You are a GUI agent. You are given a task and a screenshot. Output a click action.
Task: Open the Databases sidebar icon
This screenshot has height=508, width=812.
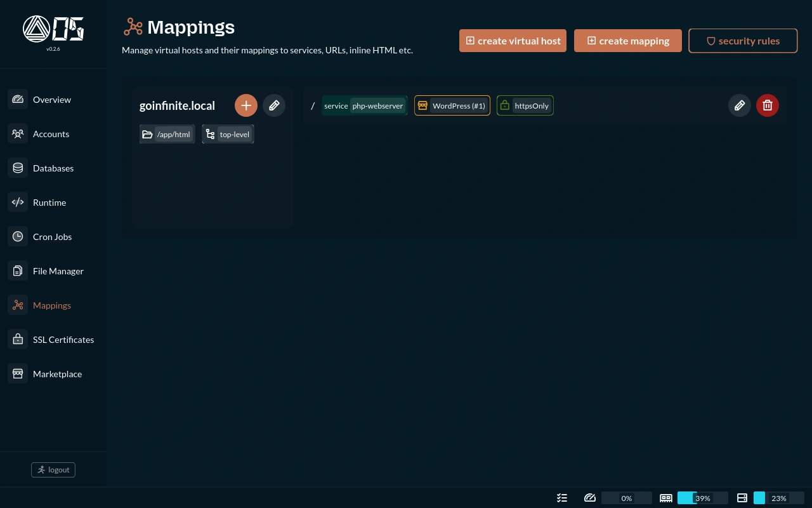(x=18, y=168)
